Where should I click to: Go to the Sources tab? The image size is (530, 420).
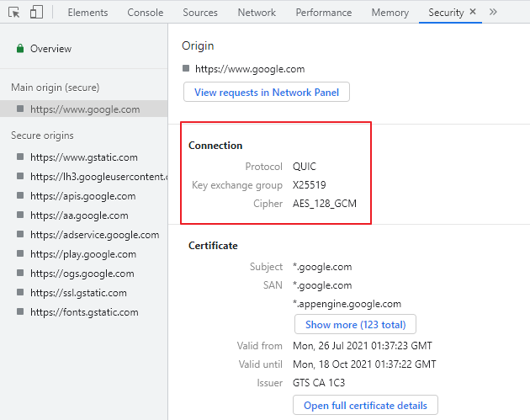click(x=199, y=13)
